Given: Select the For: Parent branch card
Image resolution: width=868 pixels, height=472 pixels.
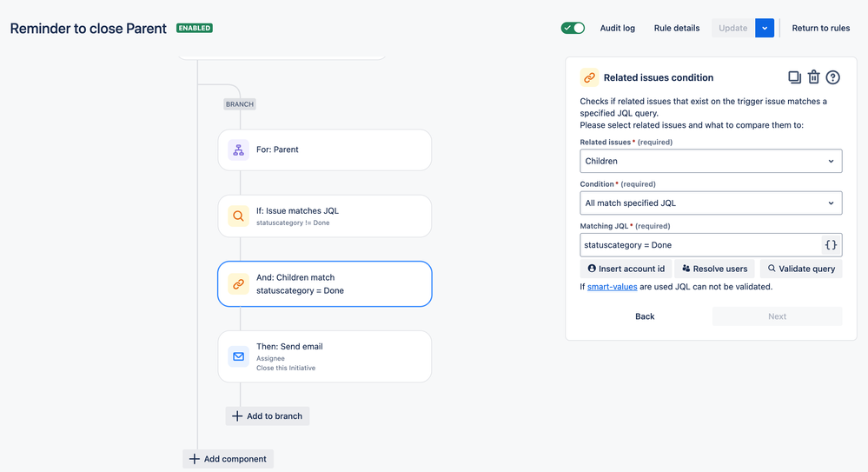Looking at the screenshot, I should coord(324,150).
